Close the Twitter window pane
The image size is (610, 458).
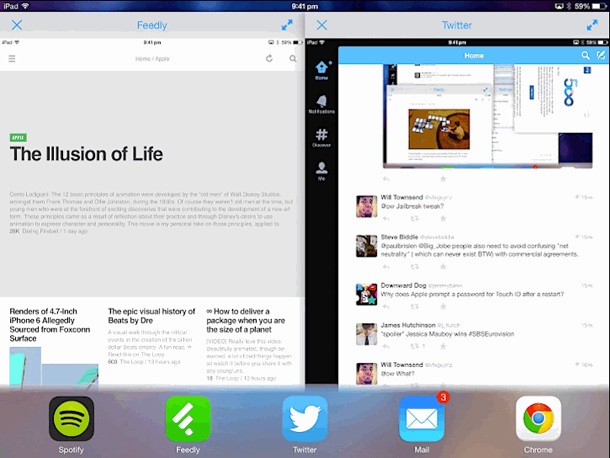pos(321,24)
